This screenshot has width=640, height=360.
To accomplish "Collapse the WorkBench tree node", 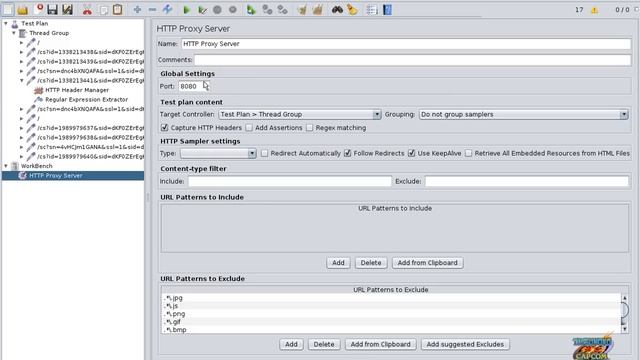I will pyautogui.click(x=6, y=166).
